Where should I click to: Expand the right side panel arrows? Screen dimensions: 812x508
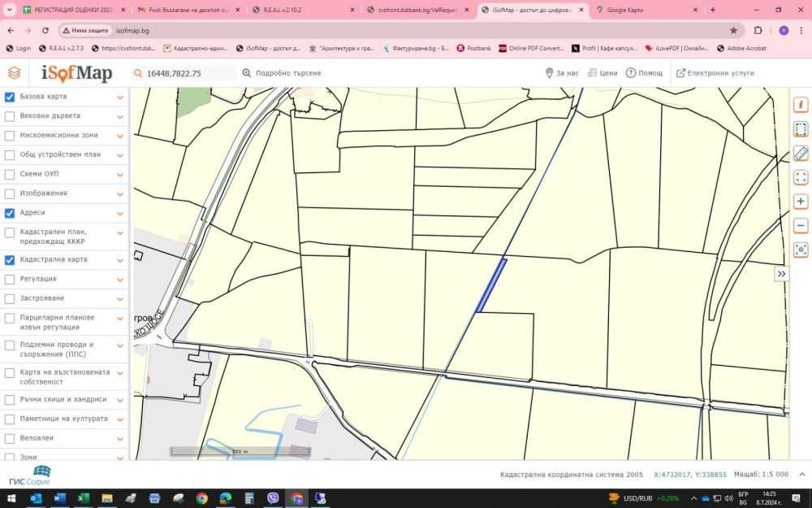[x=781, y=274]
